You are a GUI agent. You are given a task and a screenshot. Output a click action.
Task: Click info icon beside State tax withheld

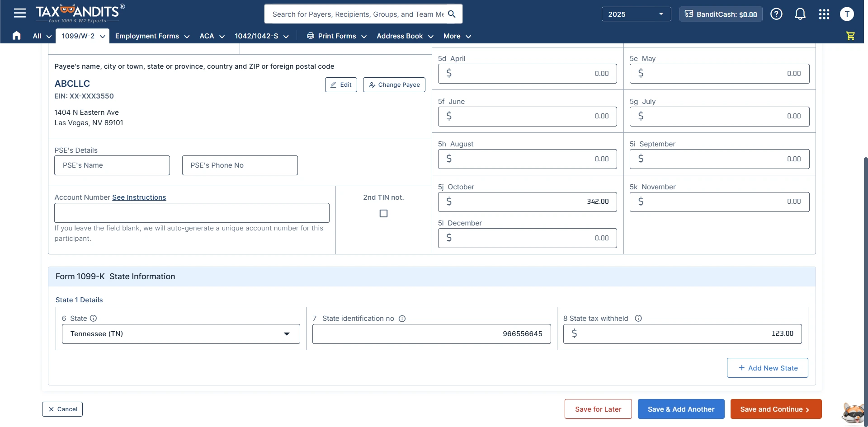coord(638,318)
